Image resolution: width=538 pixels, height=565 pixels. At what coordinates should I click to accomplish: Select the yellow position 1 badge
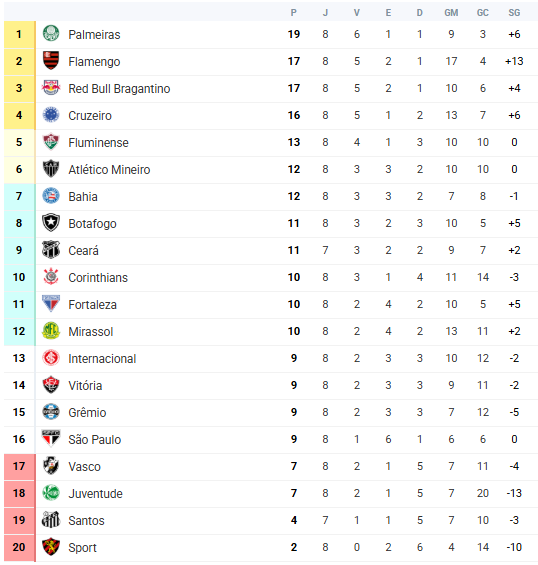19,34
